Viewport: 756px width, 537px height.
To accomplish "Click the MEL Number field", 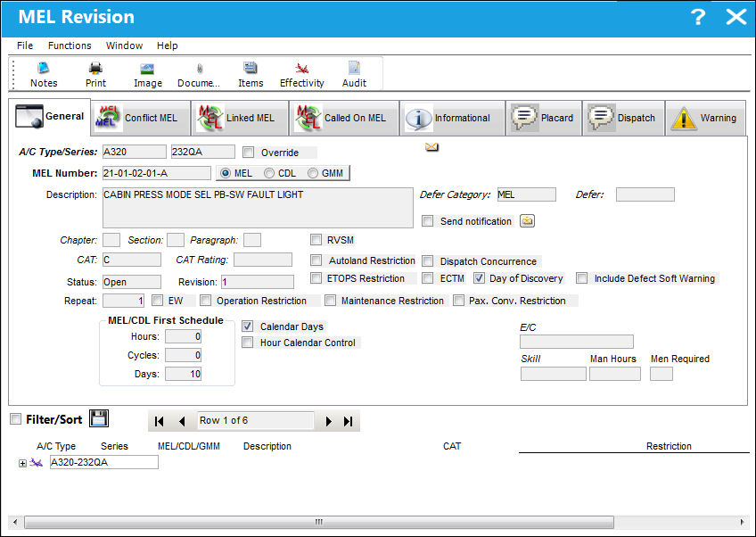I will [x=157, y=173].
